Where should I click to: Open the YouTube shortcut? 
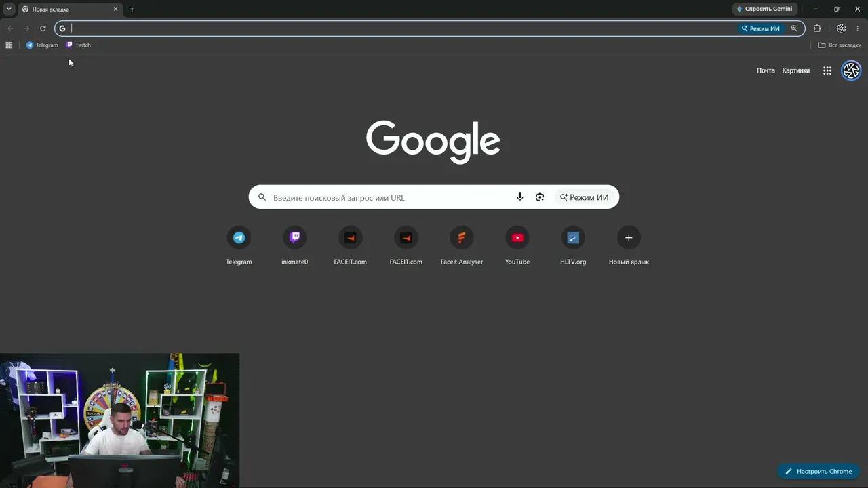pos(517,246)
